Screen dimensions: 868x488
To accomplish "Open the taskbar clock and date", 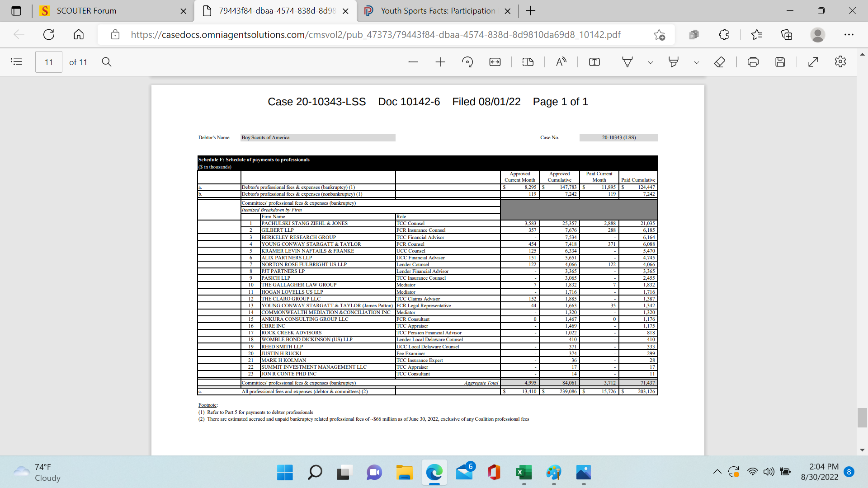I will (820, 472).
